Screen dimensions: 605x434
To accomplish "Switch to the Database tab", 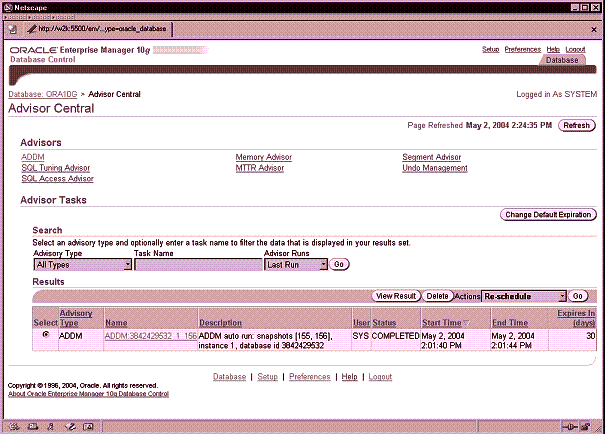I will point(562,60).
